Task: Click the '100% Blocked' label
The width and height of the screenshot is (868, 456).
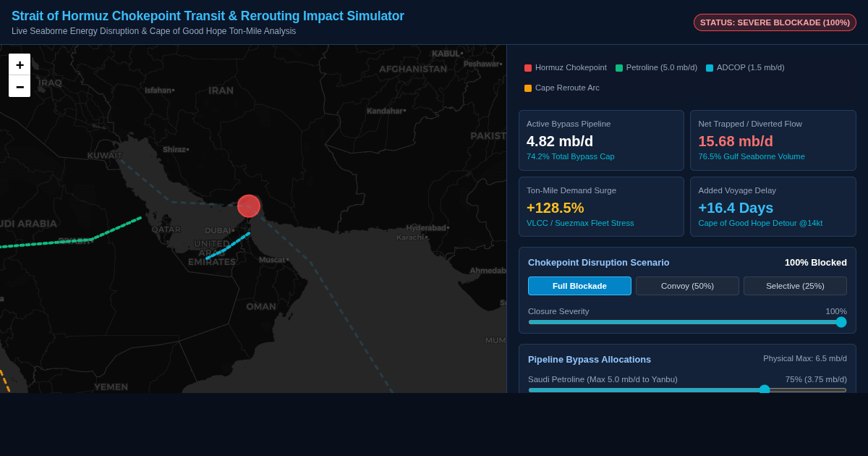Action: (816, 262)
